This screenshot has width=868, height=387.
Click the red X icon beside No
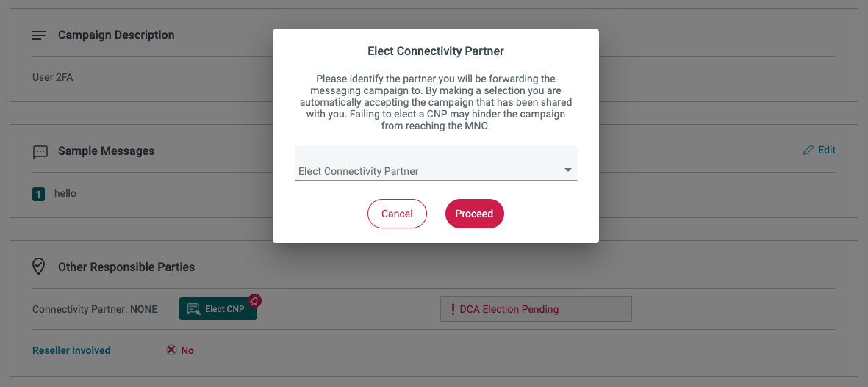(x=171, y=350)
